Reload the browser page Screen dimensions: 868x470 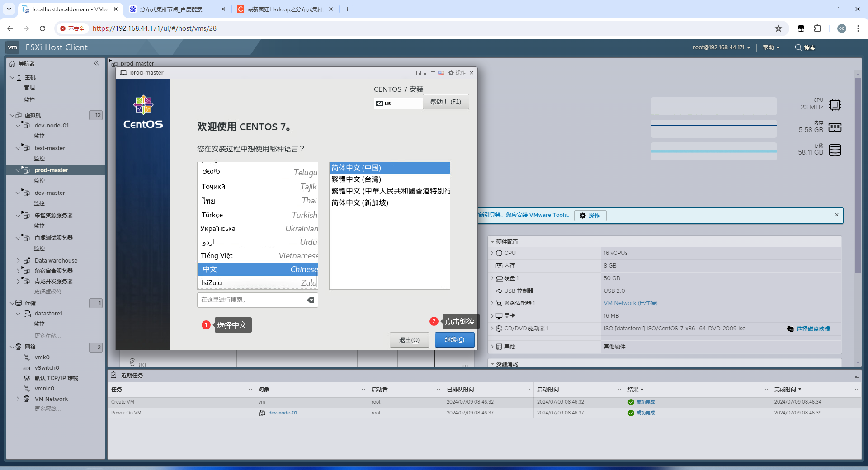[42, 28]
